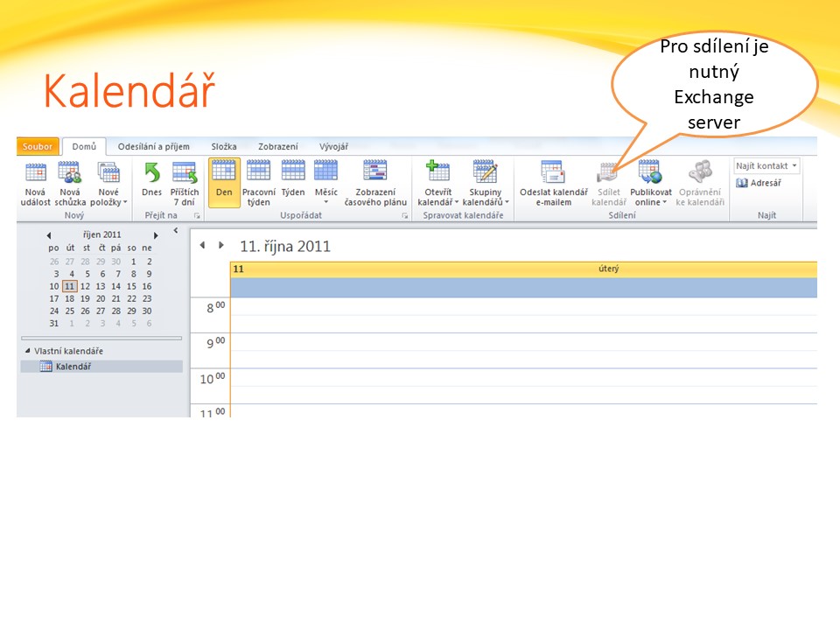This screenshot has width=840, height=630.
Task: Go to next month in mini calendar
Action: pos(156,235)
